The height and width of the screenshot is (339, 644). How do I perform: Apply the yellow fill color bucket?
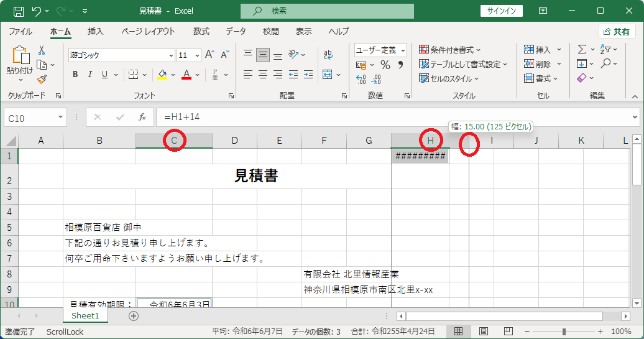pyautogui.click(x=162, y=75)
